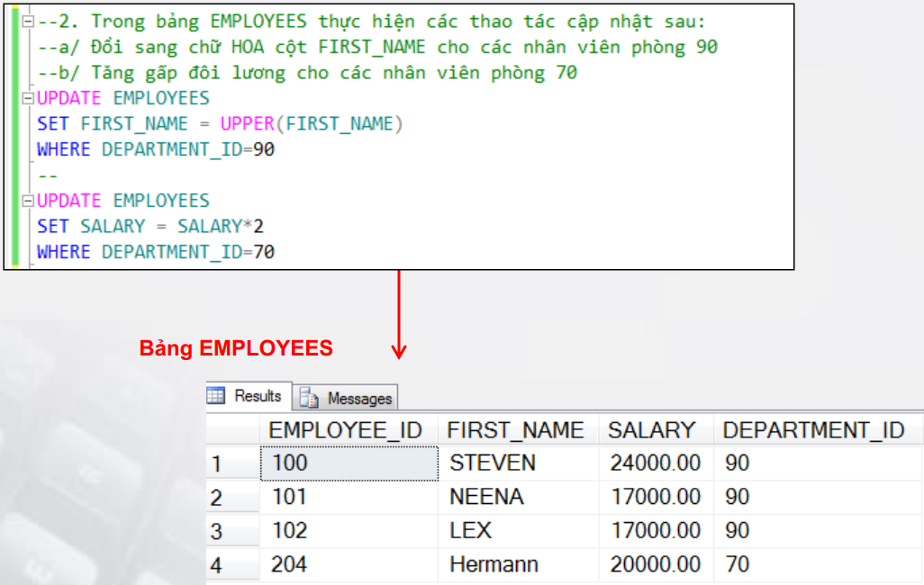Click the DEPARTMENT_ID column header in results
The height and width of the screenshot is (585, 924).
[x=813, y=430]
